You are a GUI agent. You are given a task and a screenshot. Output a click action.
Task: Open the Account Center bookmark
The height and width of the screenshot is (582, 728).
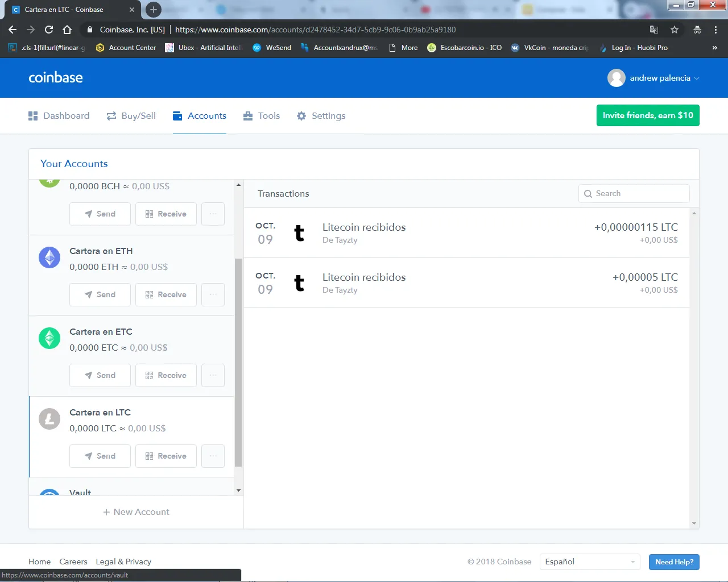[126, 48]
